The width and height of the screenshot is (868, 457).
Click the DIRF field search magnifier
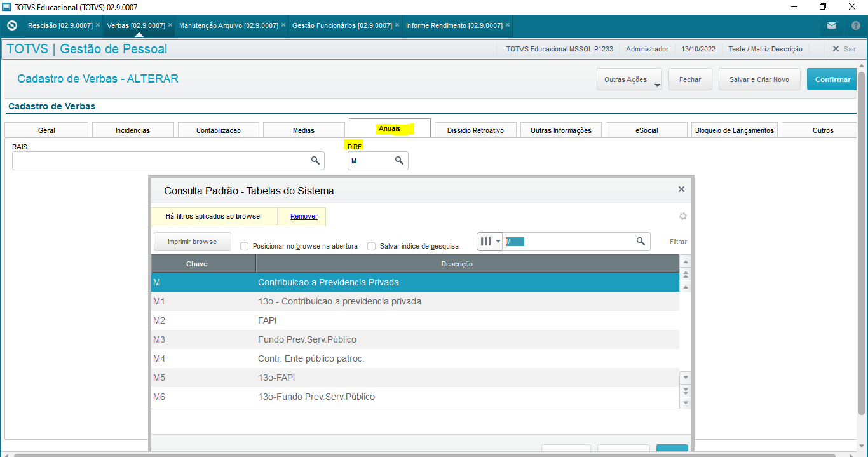pyautogui.click(x=399, y=161)
